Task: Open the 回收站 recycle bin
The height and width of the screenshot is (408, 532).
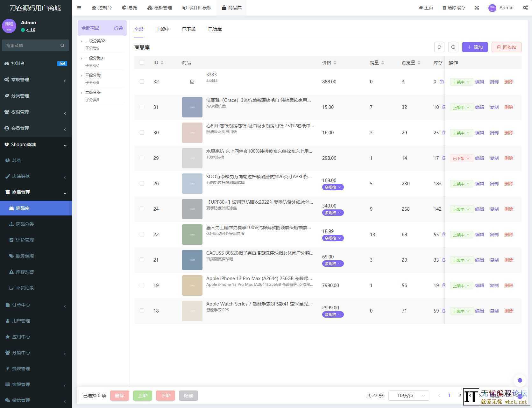Action: (506, 47)
